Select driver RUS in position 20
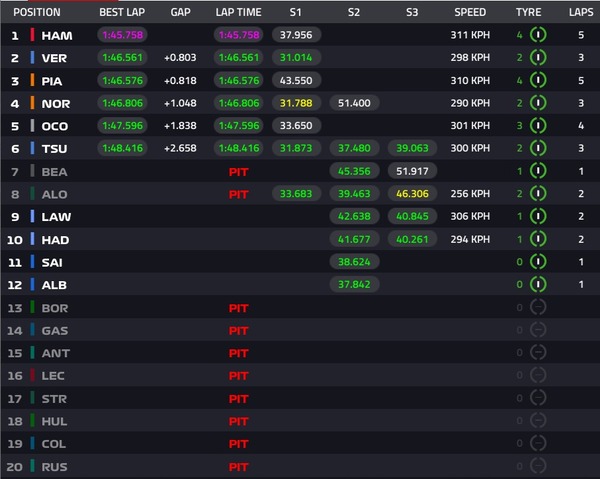 click(54, 467)
